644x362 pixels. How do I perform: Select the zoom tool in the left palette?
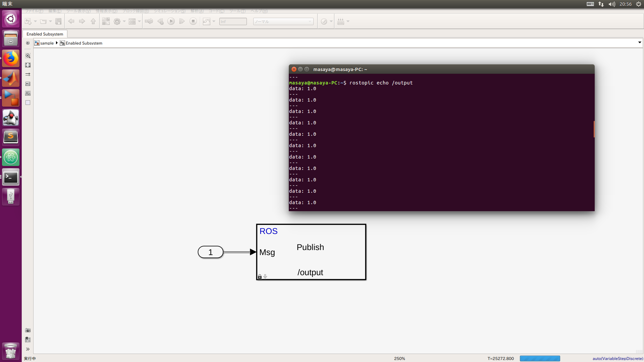point(28,56)
